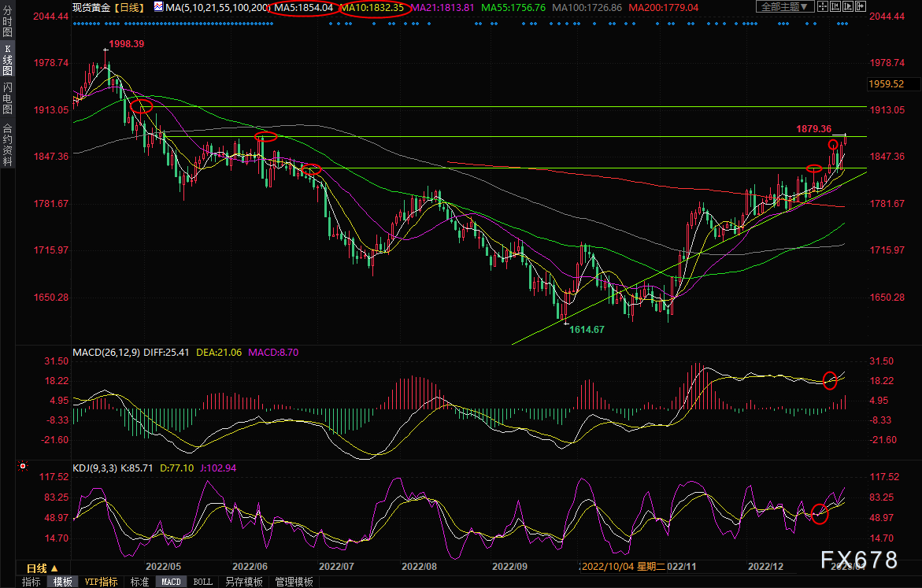Open the 闪电图 side tab

(x=7, y=98)
